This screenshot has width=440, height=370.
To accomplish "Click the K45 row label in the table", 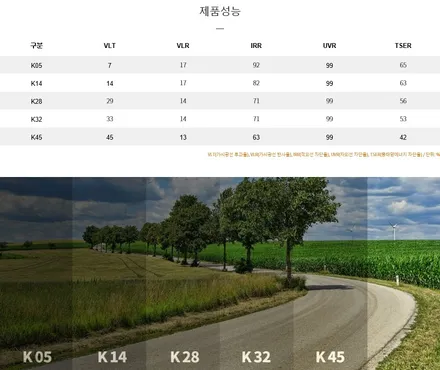I will point(36,137).
